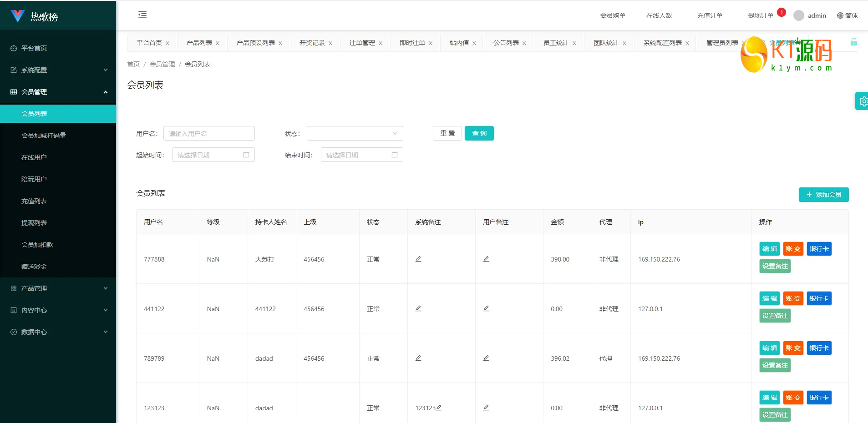Focus the 用户名 input field
Screen dimensions: 868x423
click(x=209, y=133)
